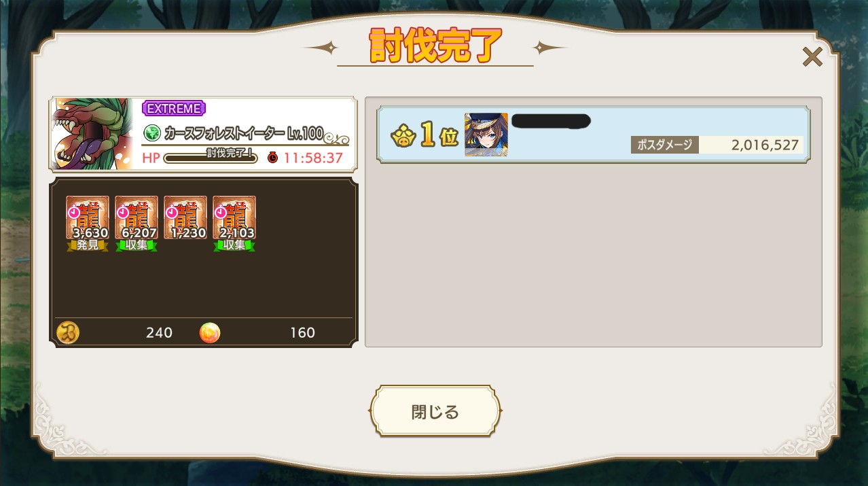The width and height of the screenshot is (868, 486).
Task: Open the first-place player's avatar portrait
Action: click(x=486, y=135)
